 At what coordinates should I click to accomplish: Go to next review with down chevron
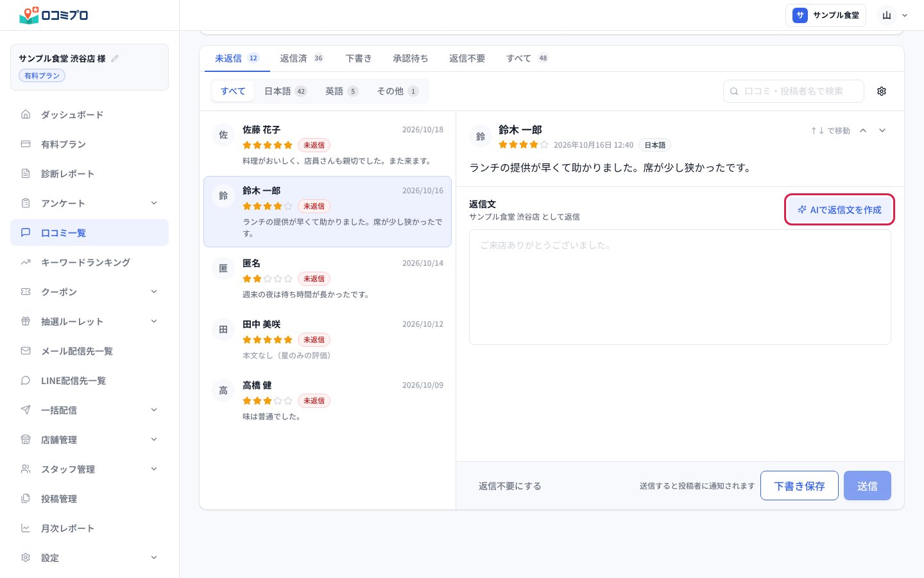coord(882,130)
